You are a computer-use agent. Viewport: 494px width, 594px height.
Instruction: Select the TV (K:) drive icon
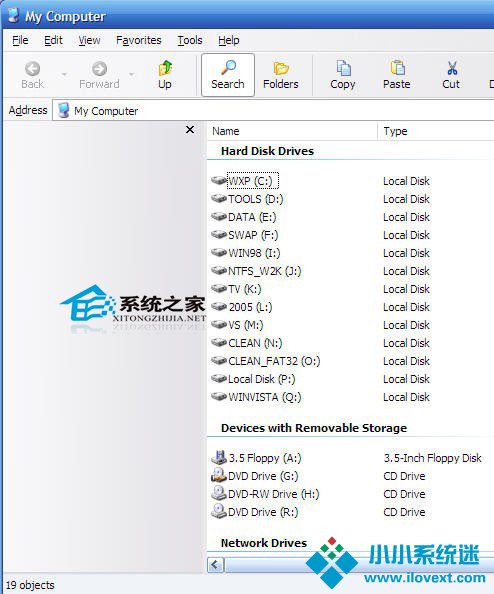[x=219, y=289]
